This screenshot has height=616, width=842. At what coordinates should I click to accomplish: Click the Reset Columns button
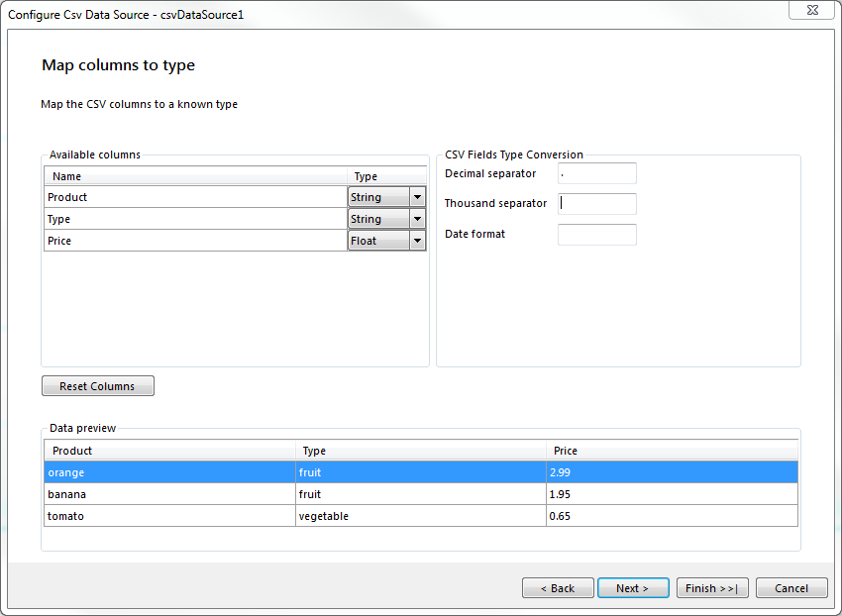point(97,385)
